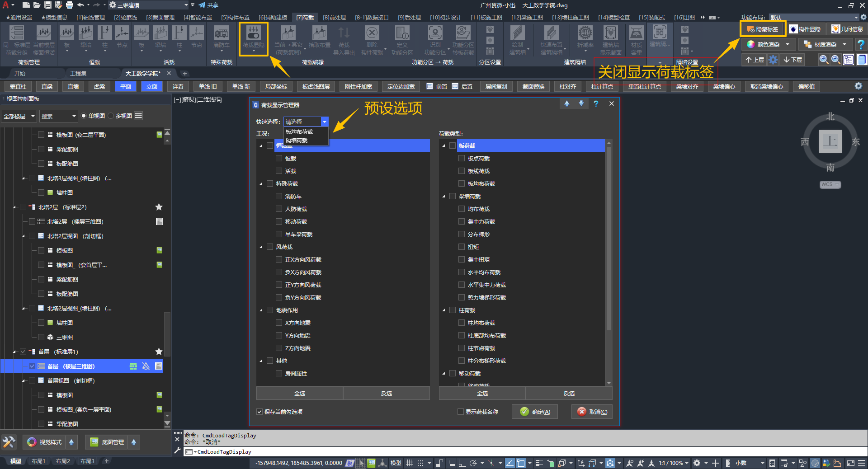Viewport: 868px width, 469px height.
Task: Click the 拾取布置 load tool
Action: (x=319, y=37)
